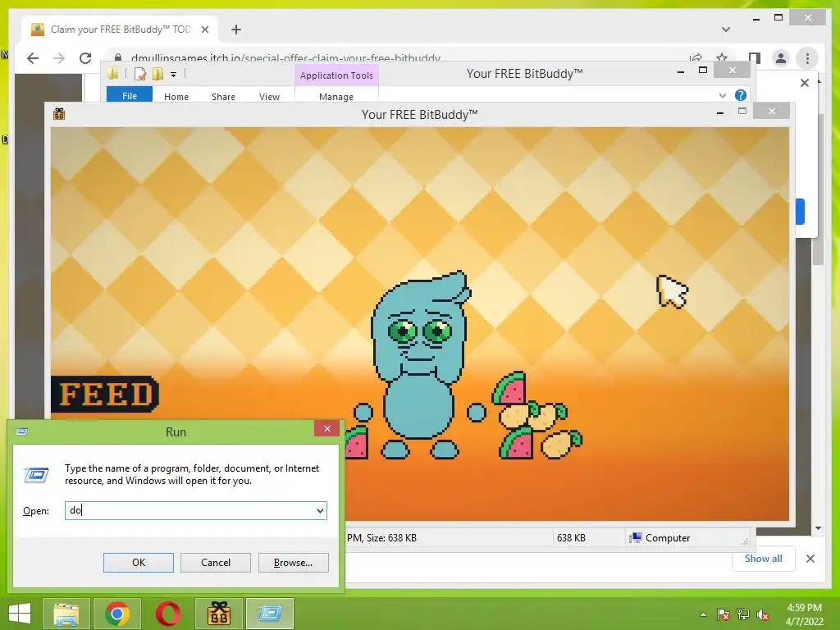This screenshot has height=630, width=840.
Task: Open clock showing 4:59 PM
Action: [804, 614]
